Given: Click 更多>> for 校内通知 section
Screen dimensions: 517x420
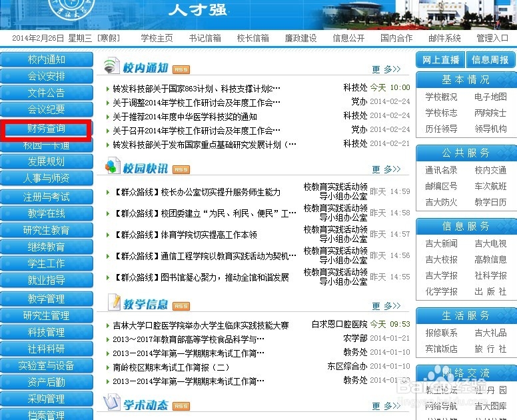Looking at the screenshot, I should (386, 69).
